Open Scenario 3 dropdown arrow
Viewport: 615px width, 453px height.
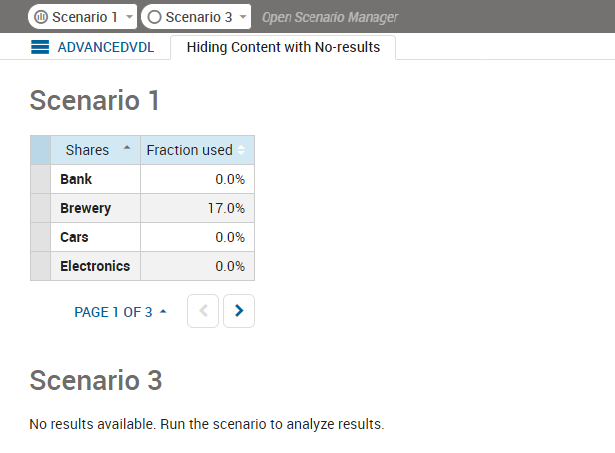(x=243, y=17)
